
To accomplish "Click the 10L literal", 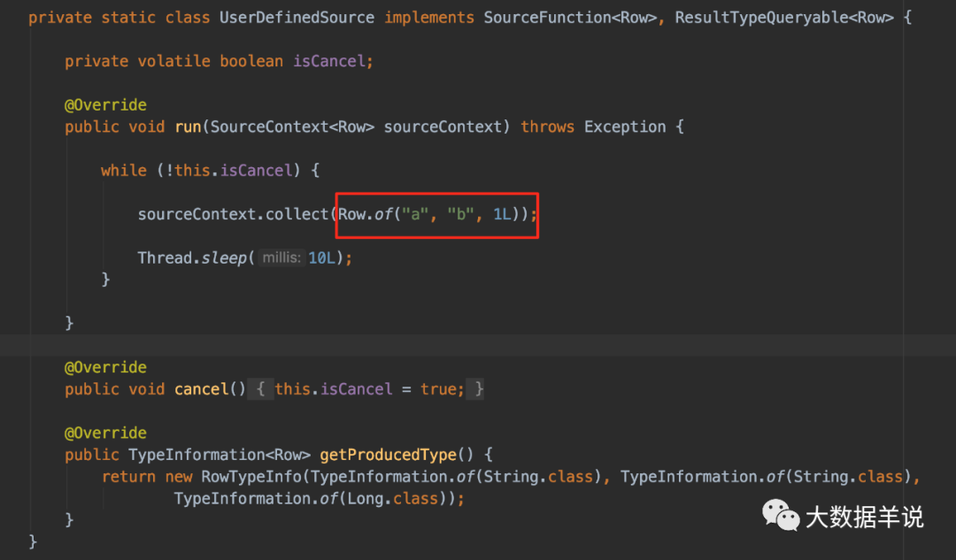I will 322,258.
